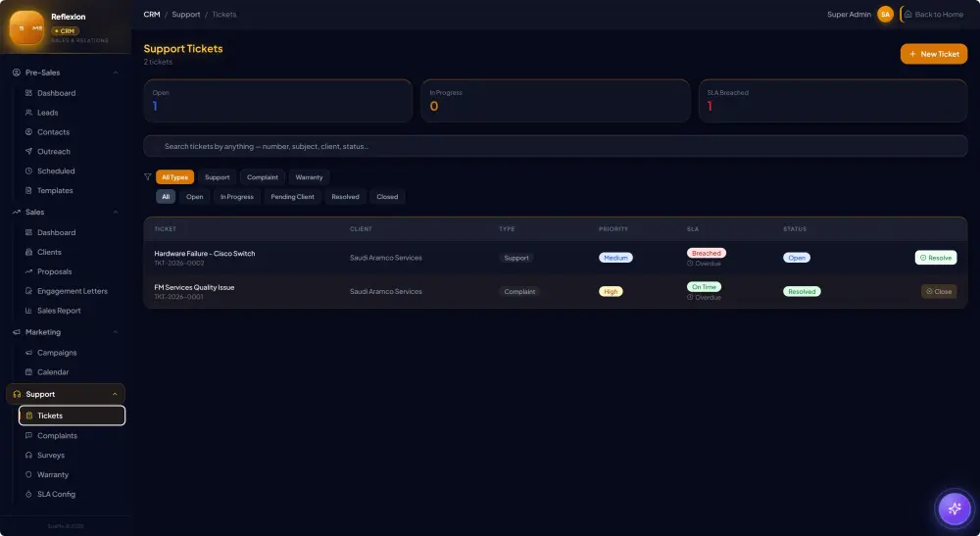Resolve the Hardware Failure ticket
980x536 pixels.
[x=936, y=258]
